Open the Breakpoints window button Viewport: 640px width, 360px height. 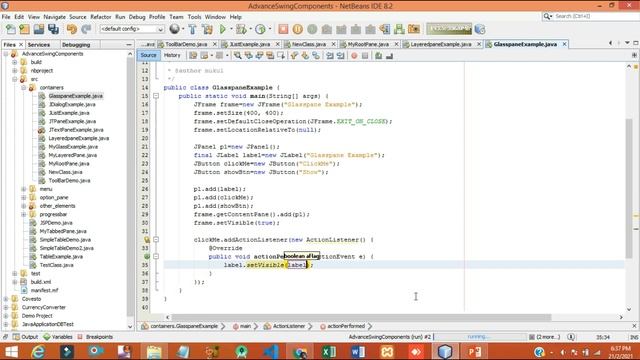pos(95,337)
